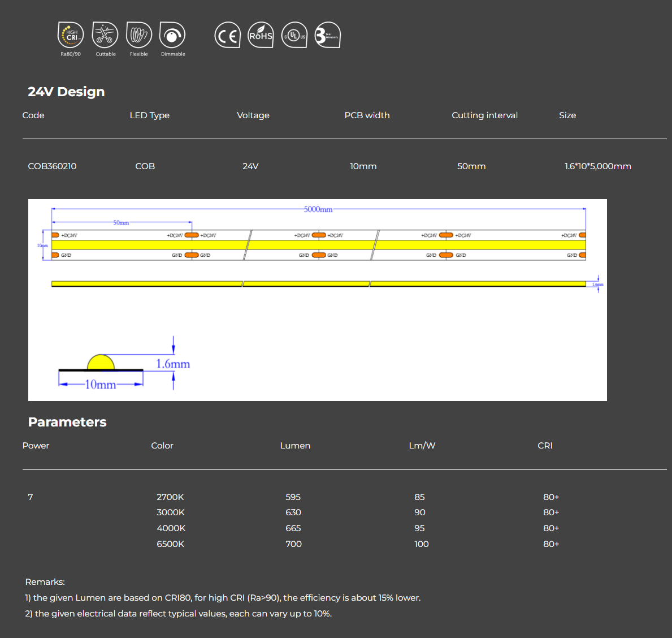Click the High CRI Ra80/90 badge icon

[x=70, y=35]
